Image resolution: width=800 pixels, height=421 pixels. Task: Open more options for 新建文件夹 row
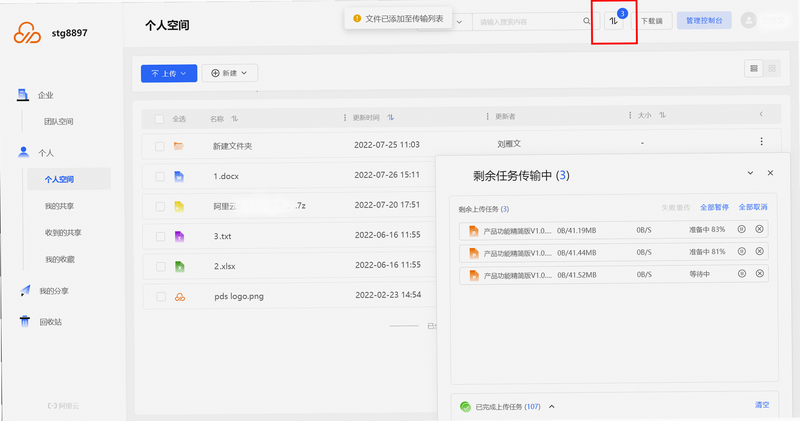(x=761, y=141)
